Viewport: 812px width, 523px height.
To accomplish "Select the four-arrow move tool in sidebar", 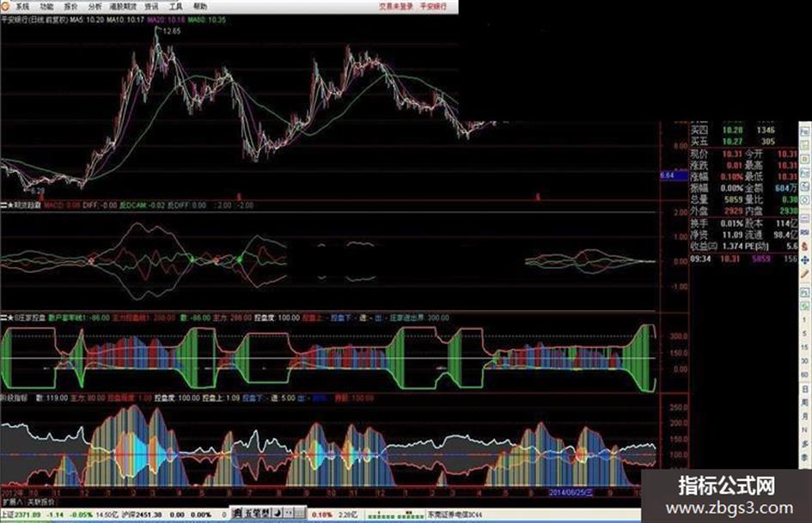I will coord(805,260).
